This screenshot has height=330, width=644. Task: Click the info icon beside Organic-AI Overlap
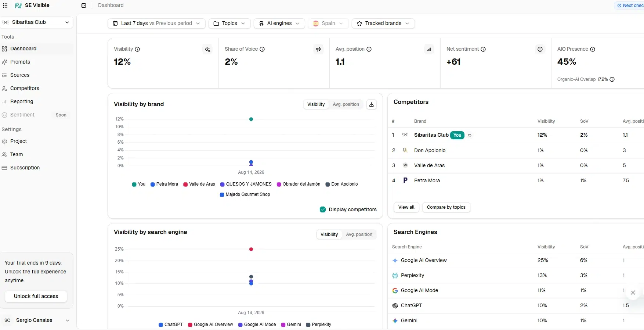tap(612, 79)
